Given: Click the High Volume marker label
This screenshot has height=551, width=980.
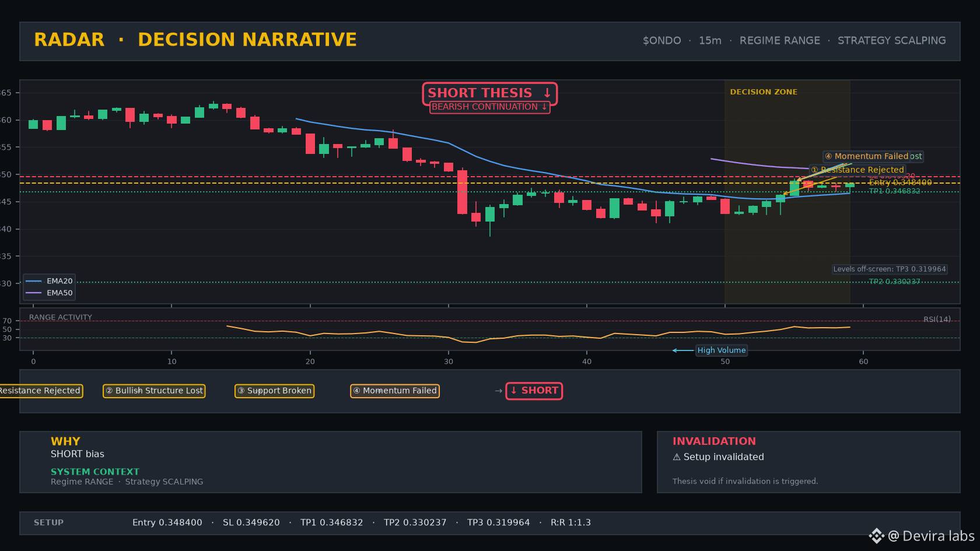Looking at the screenshot, I should 722,350.
